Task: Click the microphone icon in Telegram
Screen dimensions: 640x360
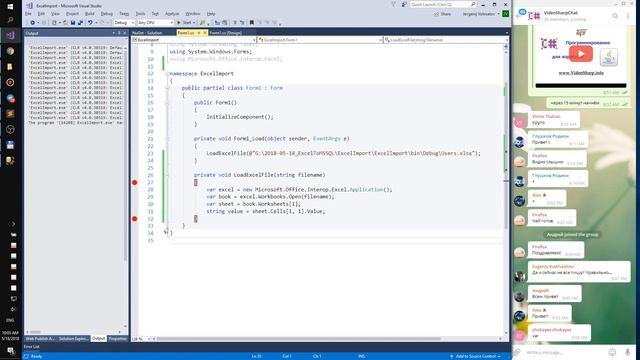Action: point(627,352)
